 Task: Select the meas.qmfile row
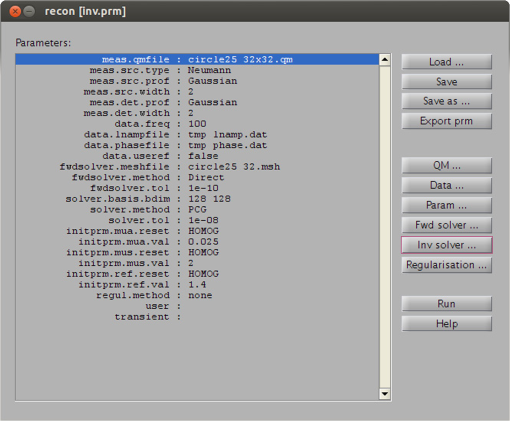[x=197, y=60]
